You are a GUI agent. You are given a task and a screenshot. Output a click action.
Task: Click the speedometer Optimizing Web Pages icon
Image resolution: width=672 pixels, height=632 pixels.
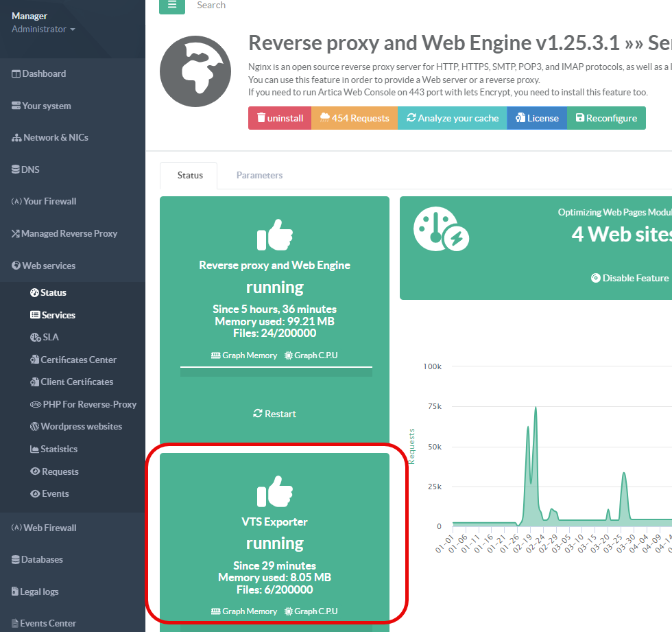point(442,232)
